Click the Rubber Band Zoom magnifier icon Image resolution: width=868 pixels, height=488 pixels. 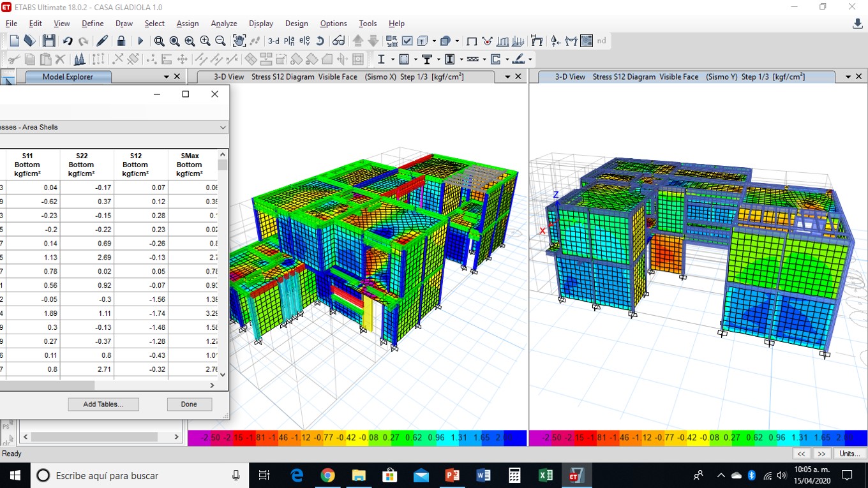pyautogui.click(x=159, y=41)
